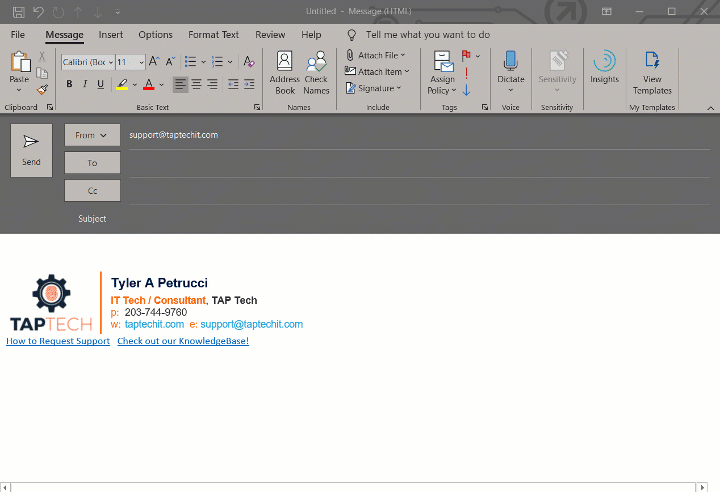
Task: Toggle Bold formatting
Action: click(69, 85)
